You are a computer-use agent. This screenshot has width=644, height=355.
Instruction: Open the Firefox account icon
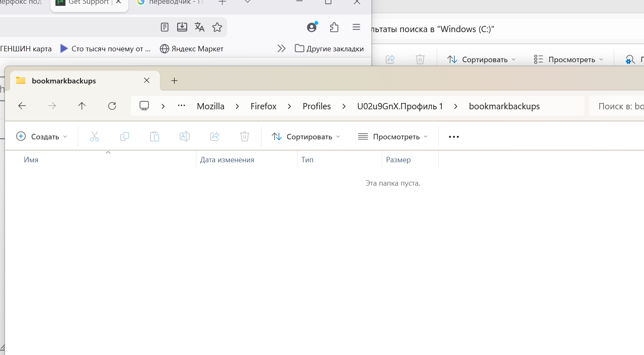[x=312, y=27]
